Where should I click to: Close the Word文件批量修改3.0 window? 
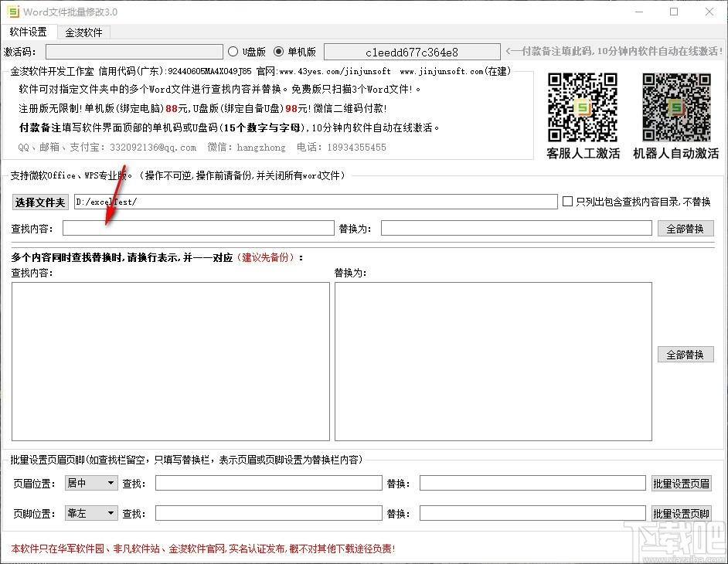point(709,12)
